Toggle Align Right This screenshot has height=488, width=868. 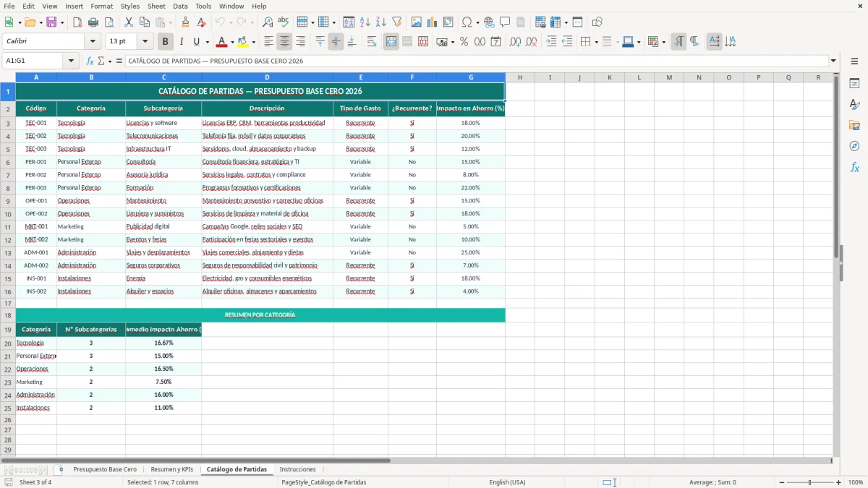(x=301, y=42)
